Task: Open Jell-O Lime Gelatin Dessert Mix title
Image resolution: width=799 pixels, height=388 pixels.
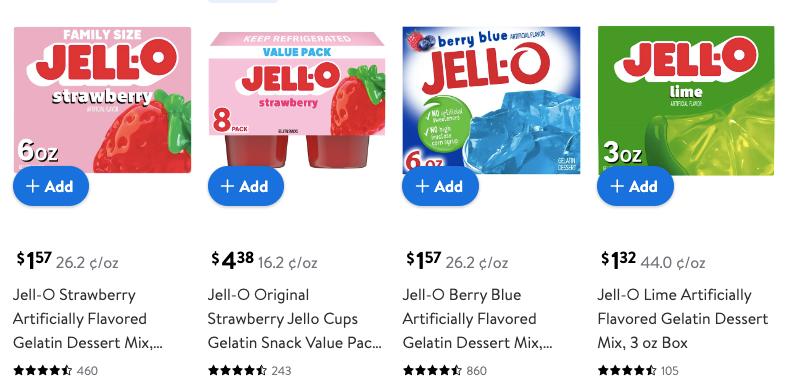Action: [683, 319]
